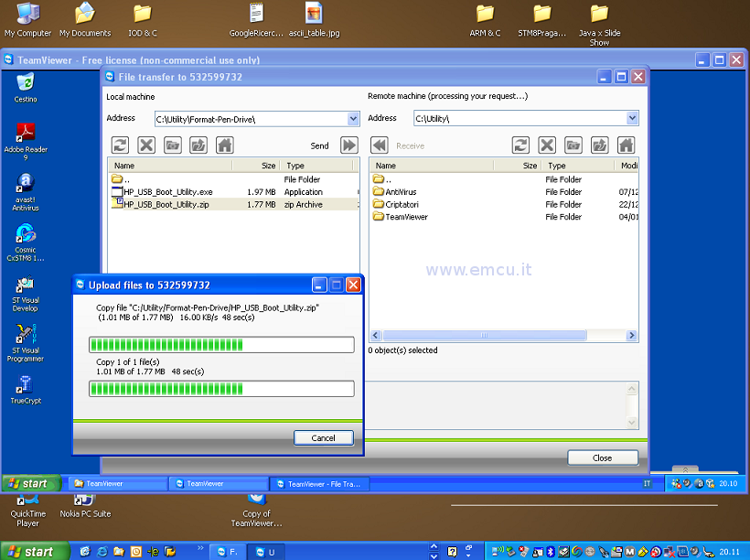Click the IT language indicator
The width and height of the screenshot is (750, 560).
point(647,484)
